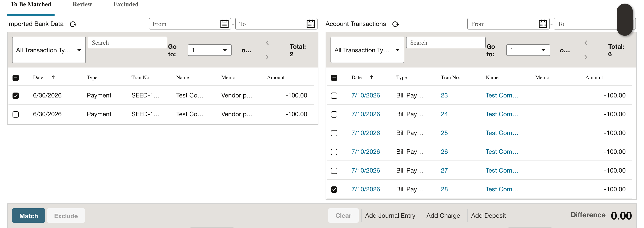Open calendar for Imported Bank Data From date
This screenshot has width=644, height=228.
tap(224, 24)
